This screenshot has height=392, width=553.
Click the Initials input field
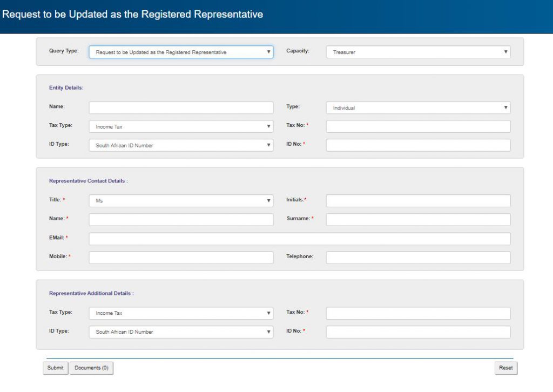pos(417,200)
